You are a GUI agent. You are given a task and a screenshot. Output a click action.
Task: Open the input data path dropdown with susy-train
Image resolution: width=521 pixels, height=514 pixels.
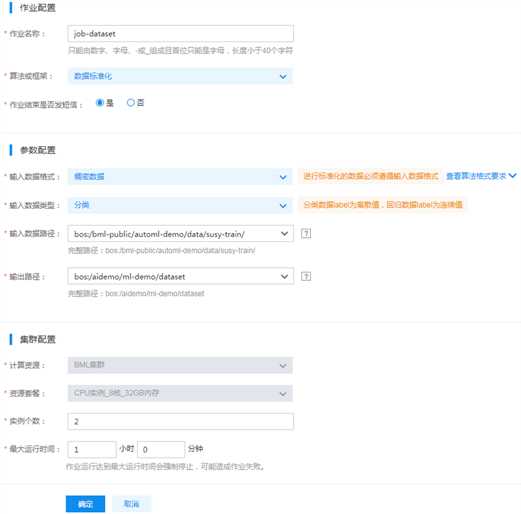(180, 234)
